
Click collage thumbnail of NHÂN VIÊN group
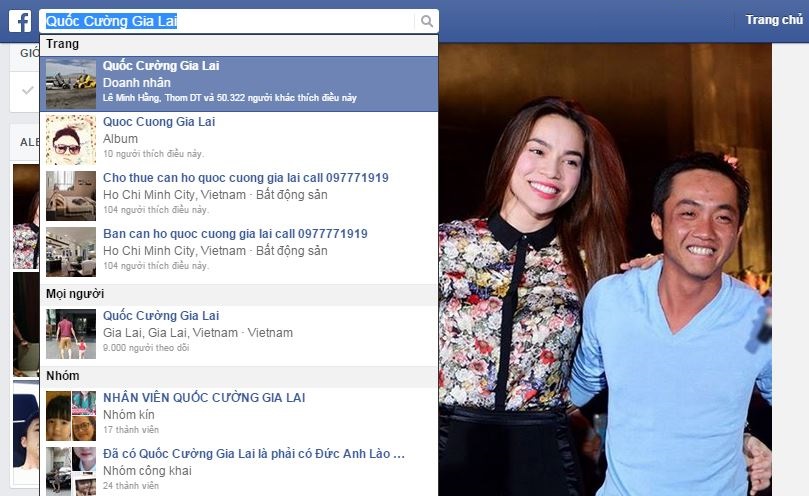tap(71, 416)
